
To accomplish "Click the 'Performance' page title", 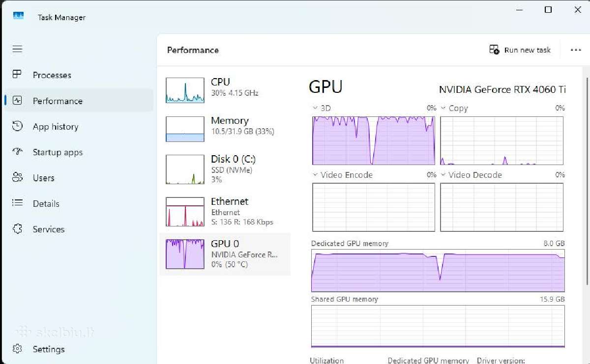I will 193,50.
